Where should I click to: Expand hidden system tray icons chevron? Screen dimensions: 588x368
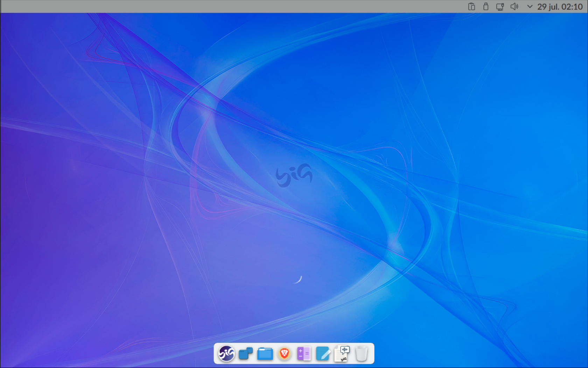[x=530, y=7]
